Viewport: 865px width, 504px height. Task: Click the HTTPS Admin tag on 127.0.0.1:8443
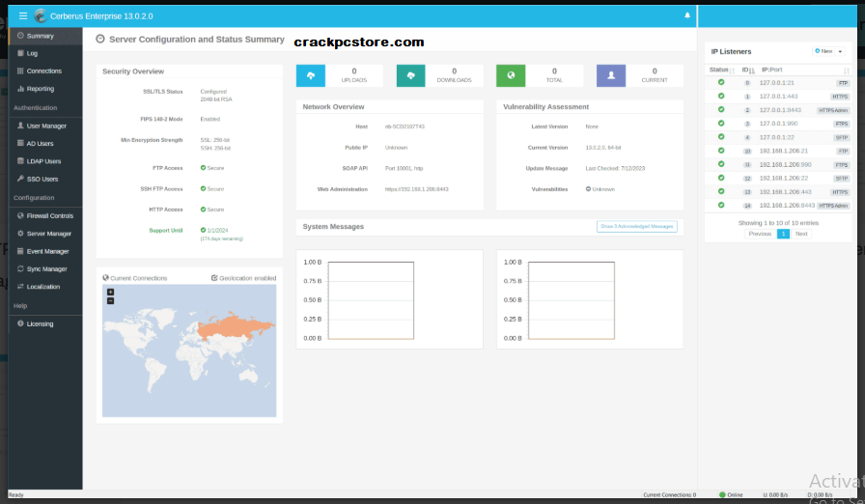(833, 110)
